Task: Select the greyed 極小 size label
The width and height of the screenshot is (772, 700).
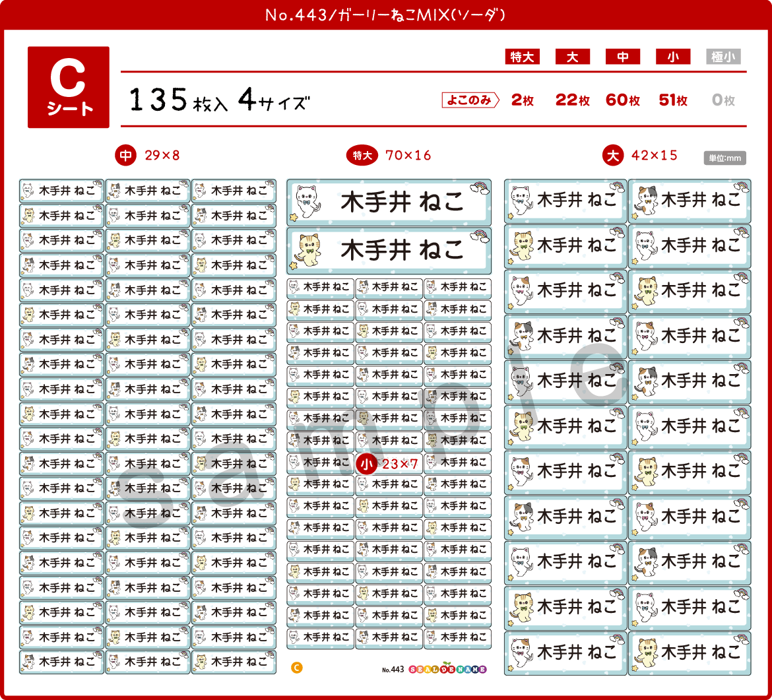Action: [x=723, y=57]
